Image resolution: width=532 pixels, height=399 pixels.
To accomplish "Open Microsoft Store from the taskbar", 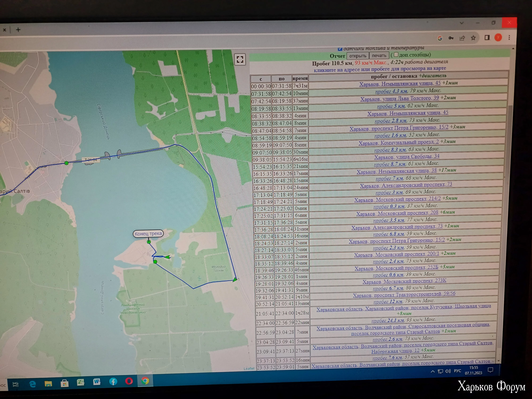I will coord(64,383).
